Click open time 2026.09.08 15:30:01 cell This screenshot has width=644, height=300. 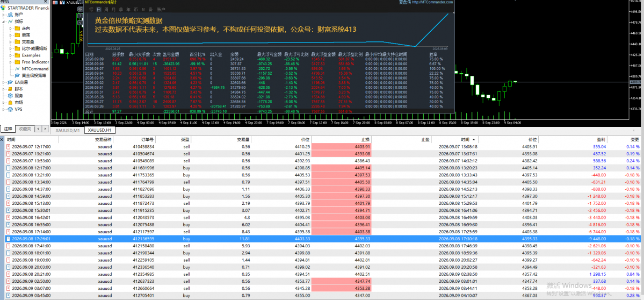coord(31,210)
